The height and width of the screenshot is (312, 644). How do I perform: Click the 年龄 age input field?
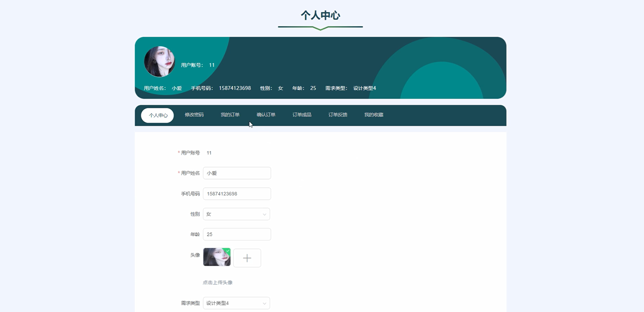pyautogui.click(x=237, y=234)
